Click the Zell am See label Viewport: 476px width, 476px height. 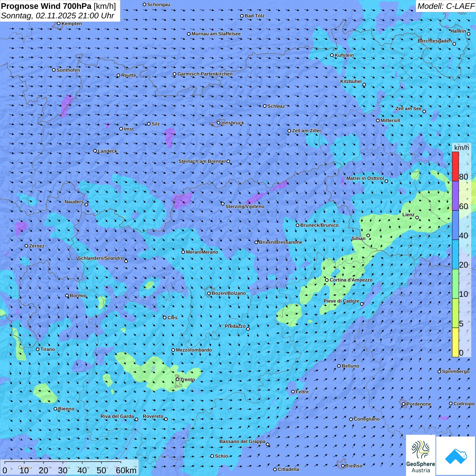[x=408, y=108]
